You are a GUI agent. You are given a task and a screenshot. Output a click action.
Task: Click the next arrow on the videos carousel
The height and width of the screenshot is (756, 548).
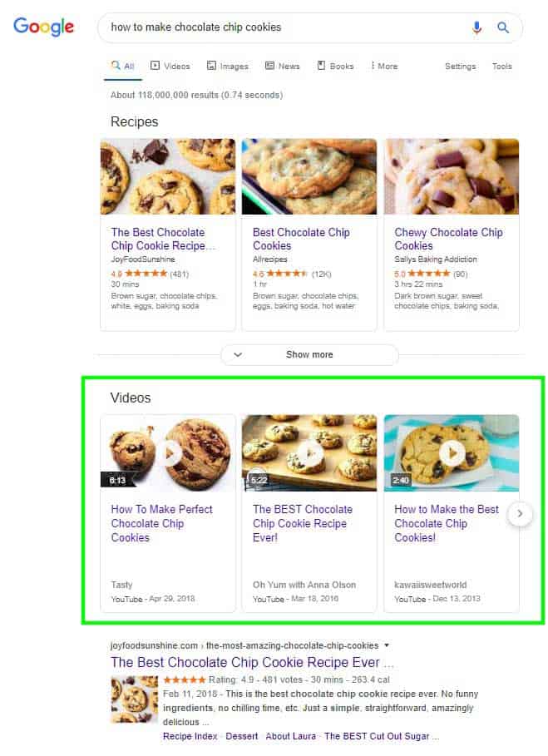pos(520,514)
